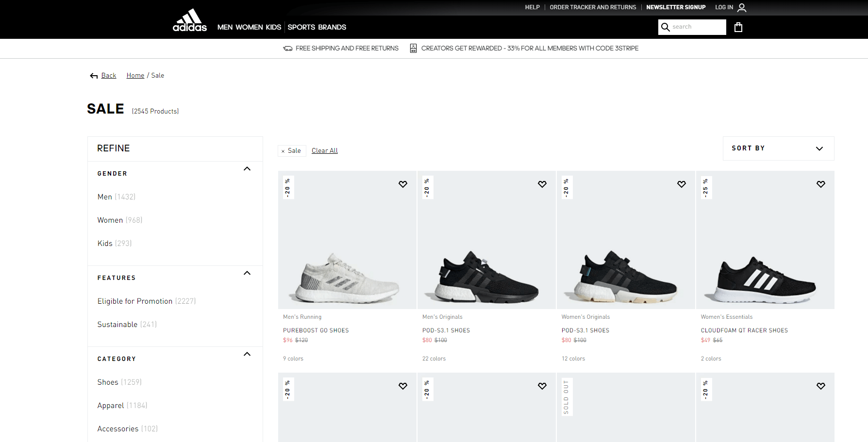Screen dimensions: 868x442
Task: Open Cloudfoam QT Racer Shoes image
Action: pyautogui.click(x=765, y=240)
